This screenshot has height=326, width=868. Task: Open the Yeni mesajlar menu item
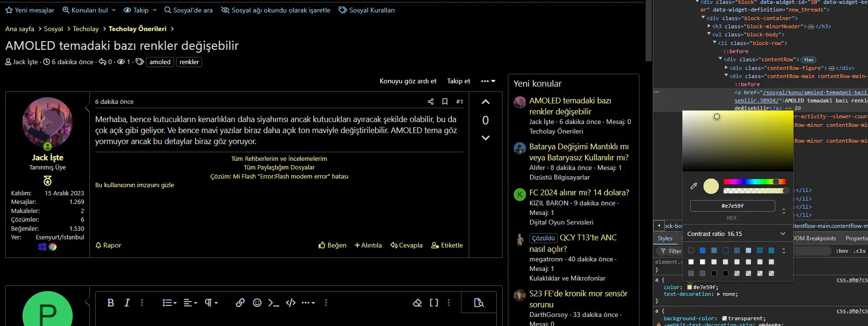(30, 10)
